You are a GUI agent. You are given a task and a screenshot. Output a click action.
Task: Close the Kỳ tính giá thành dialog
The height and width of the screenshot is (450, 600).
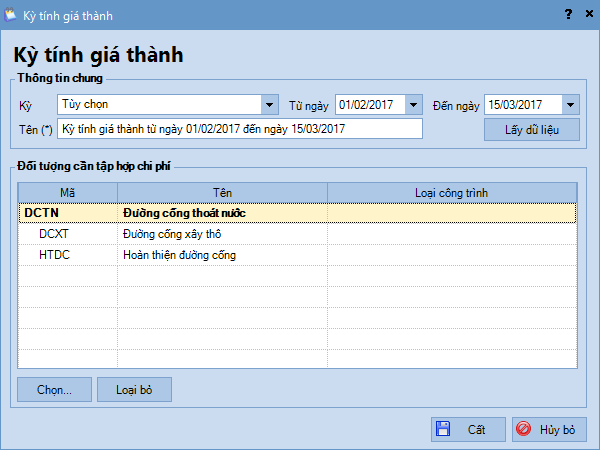click(587, 14)
